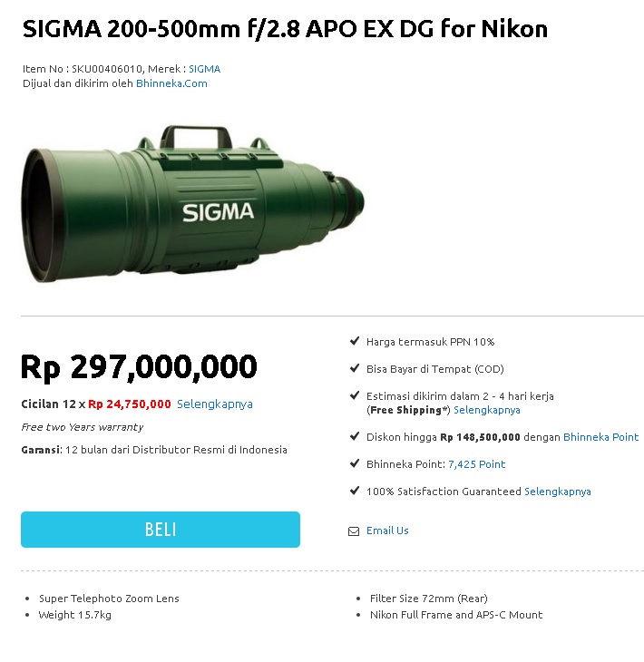
Task: Open Selengkapnya link after Free Shipping
Action: tap(487, 410)
